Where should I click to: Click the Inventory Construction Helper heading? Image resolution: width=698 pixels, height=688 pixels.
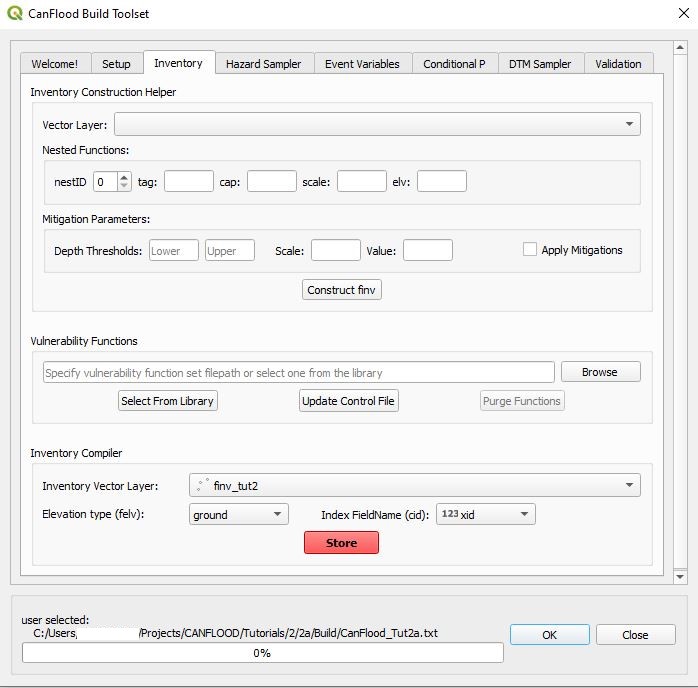pyautogui.click(x=103, y=92)
